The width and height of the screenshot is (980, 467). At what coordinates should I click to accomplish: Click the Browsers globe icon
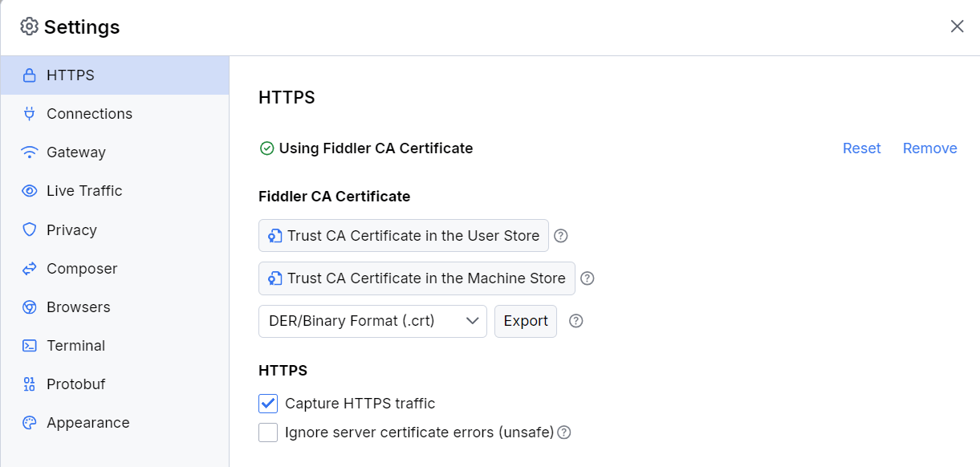pos(30,307)
